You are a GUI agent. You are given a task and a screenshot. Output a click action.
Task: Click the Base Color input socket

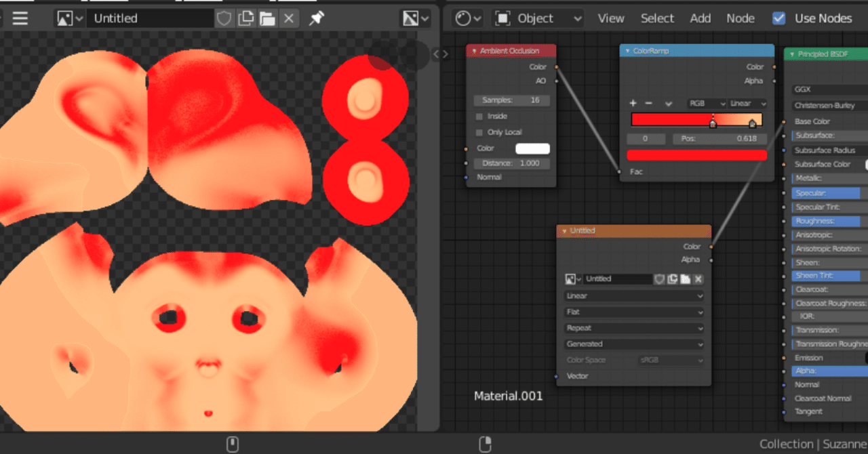coord(784,122)
